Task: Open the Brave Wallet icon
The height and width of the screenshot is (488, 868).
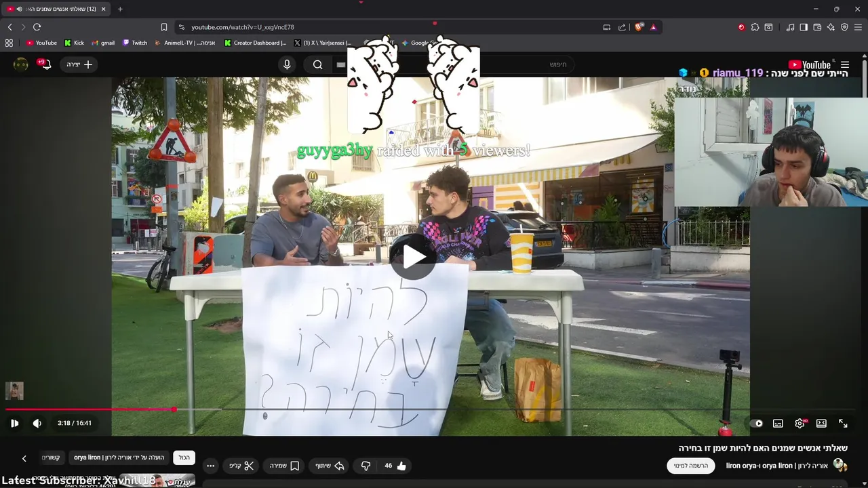Action: pos(817,27)
